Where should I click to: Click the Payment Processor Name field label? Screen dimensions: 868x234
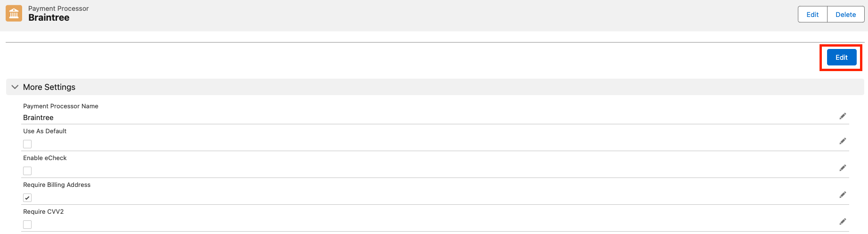61,106
